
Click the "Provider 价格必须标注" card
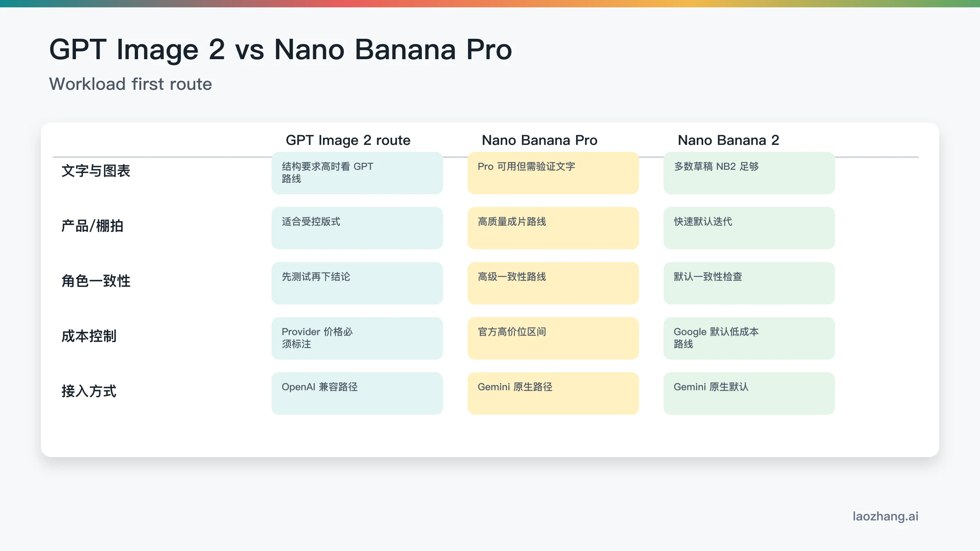pos(357,338)
